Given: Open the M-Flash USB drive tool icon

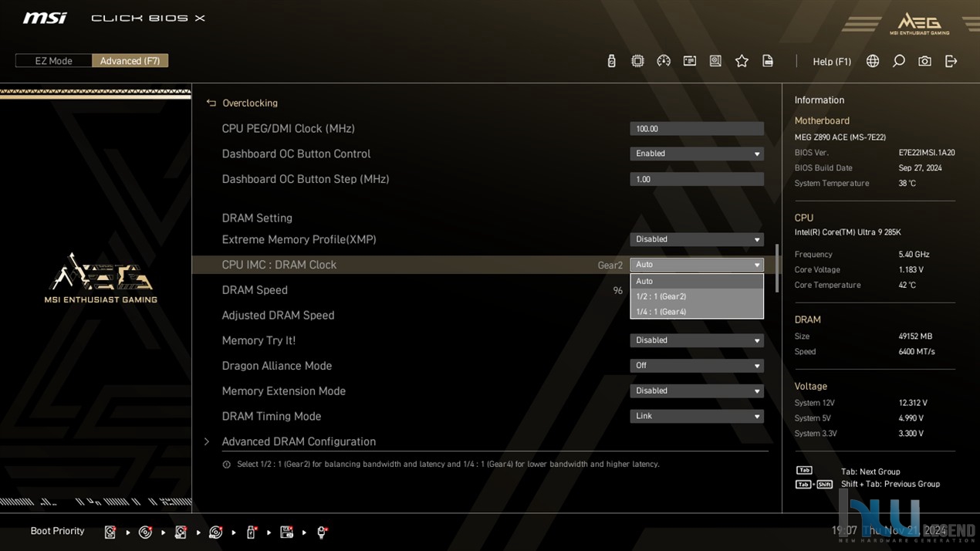Looking at the screenshot, I should click(611, 61).
